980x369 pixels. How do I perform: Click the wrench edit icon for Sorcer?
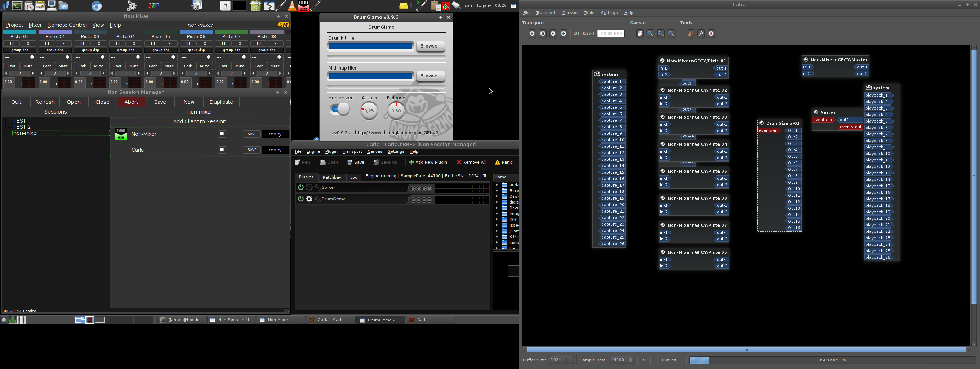[x=317, y=187]
